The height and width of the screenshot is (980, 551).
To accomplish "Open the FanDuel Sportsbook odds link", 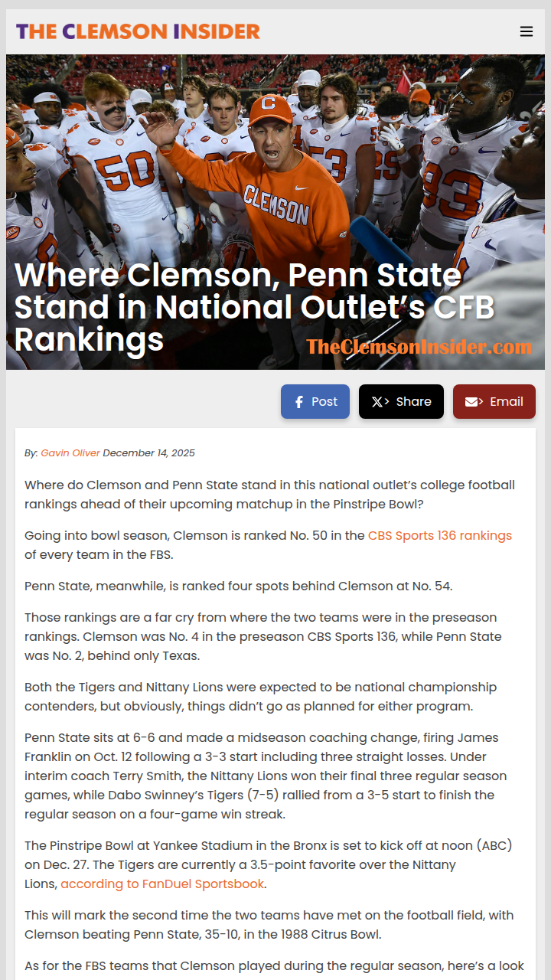I will [162, 884].
